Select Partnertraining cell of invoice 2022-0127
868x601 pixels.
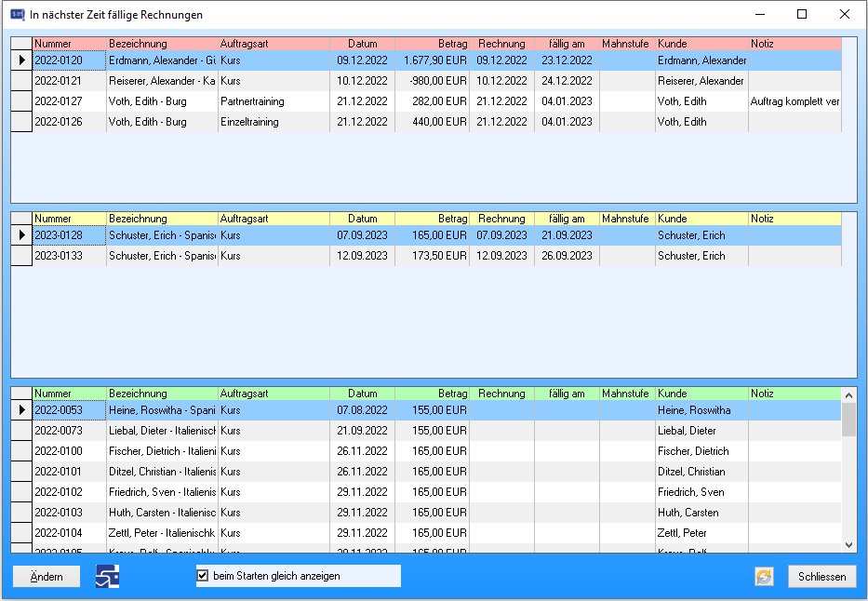273,101
